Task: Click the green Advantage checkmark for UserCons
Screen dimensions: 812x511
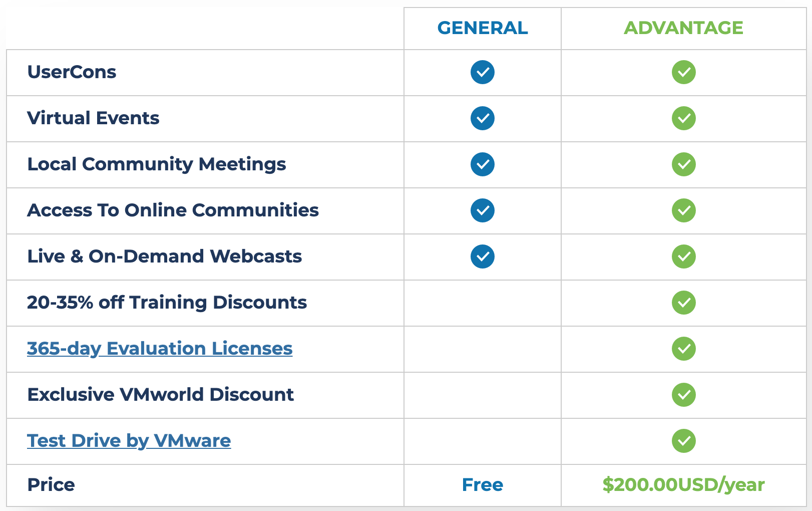Action: tap(684, 72)
